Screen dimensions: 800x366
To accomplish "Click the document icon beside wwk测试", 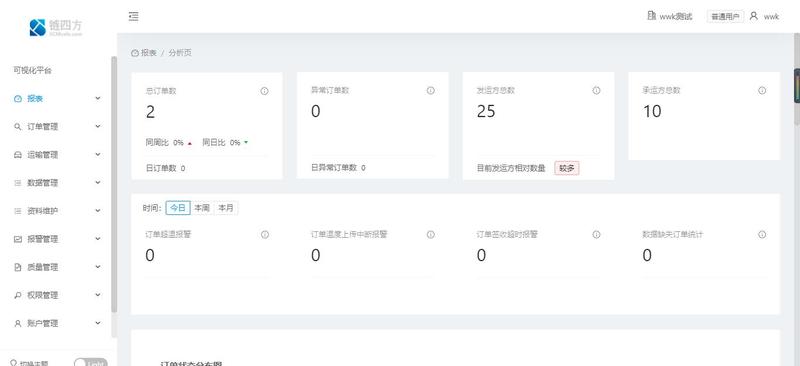I will (652, 16).
